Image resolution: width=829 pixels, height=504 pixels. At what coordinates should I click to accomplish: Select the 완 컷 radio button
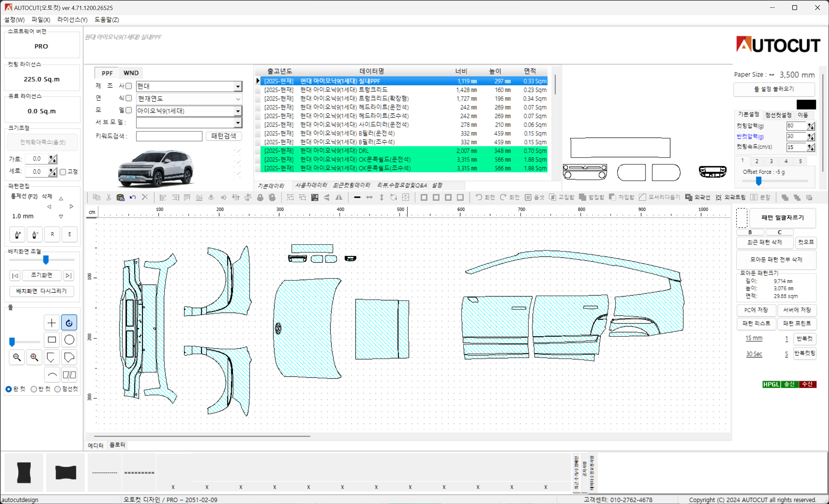(8, 389)
